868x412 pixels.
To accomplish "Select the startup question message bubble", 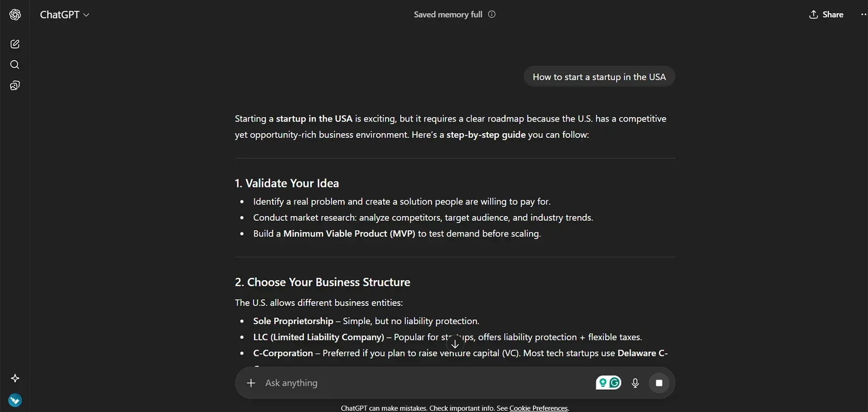I will (599, 76).
